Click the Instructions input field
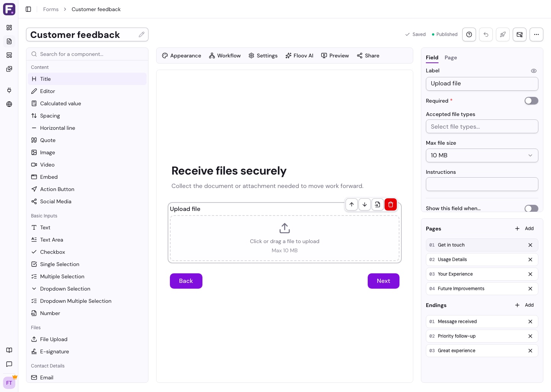Screen dimensions: 551x392 (x=482, y=184)
